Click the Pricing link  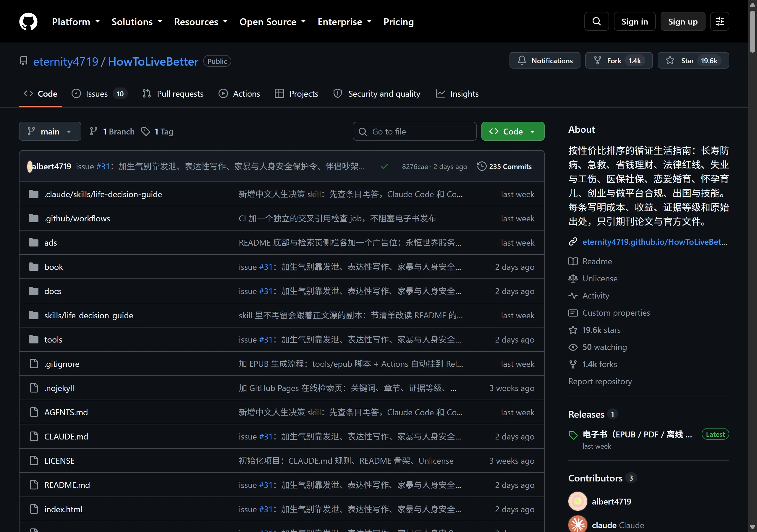point(398,22)
